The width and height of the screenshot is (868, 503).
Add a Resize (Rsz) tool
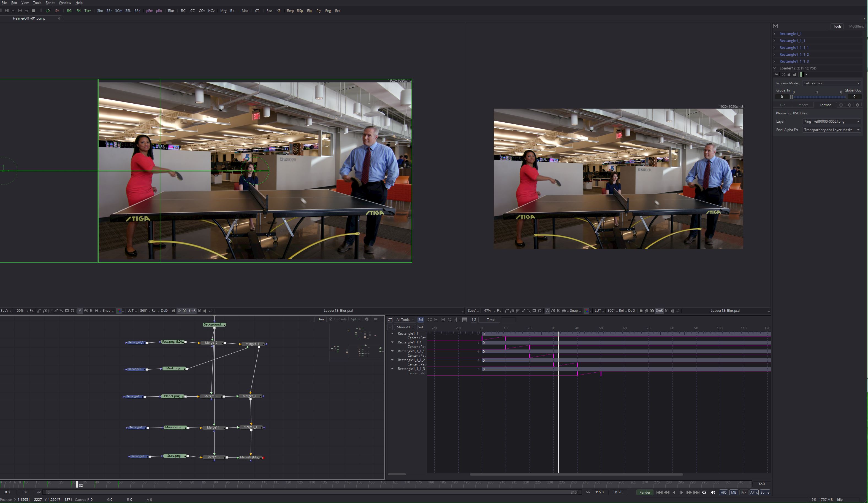[269, 11]
